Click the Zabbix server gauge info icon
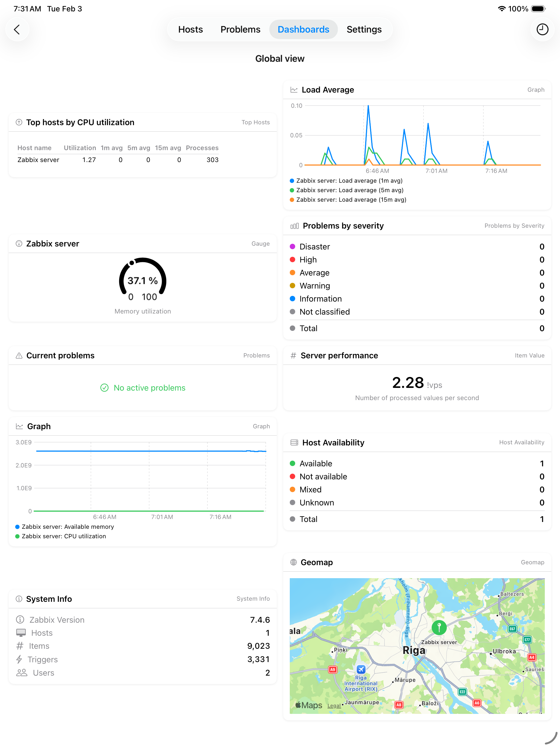The width and height of the screenshot is (560, 747). [x=19, y=243]
